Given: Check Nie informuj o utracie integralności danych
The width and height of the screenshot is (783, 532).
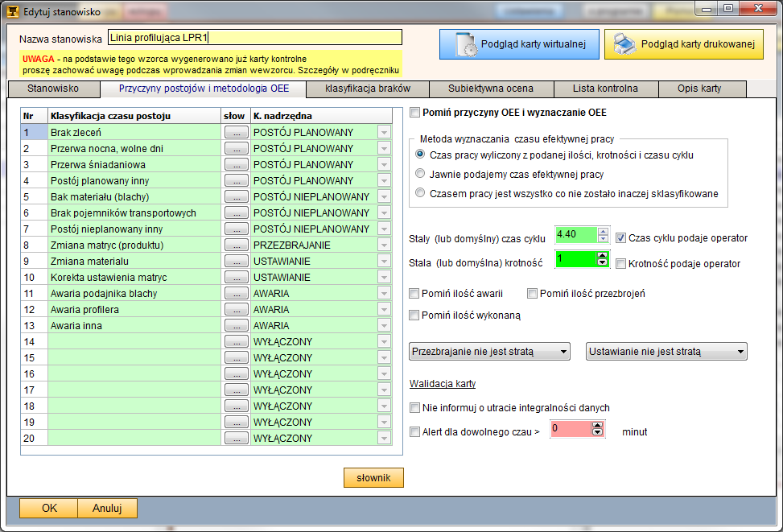Looking at the screenshot, I should [x=414, y=407].
